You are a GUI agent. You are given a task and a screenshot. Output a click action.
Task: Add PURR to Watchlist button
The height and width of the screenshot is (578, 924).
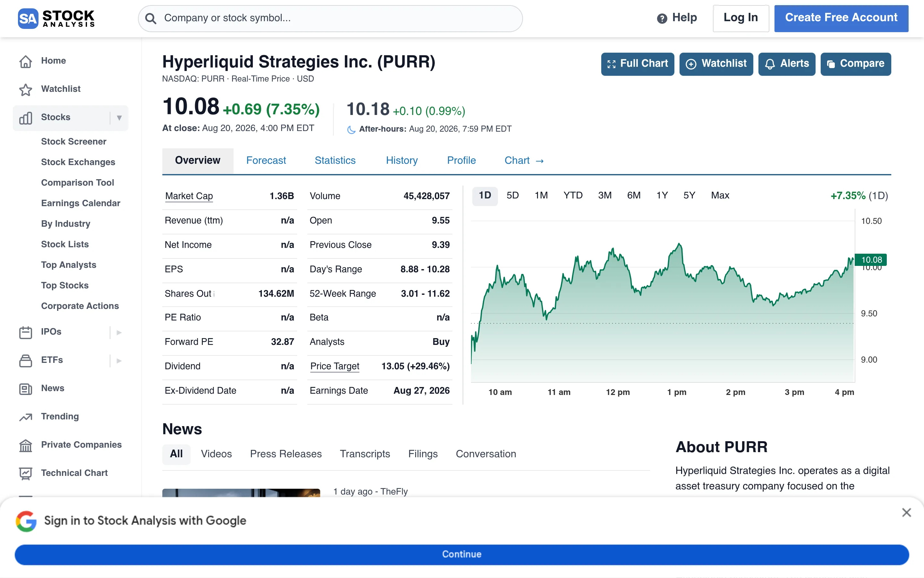[716, 64]
